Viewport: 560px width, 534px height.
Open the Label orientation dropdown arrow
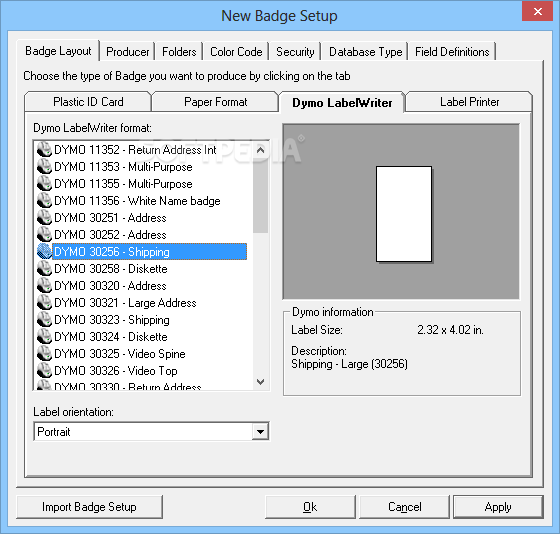[260, 431]
